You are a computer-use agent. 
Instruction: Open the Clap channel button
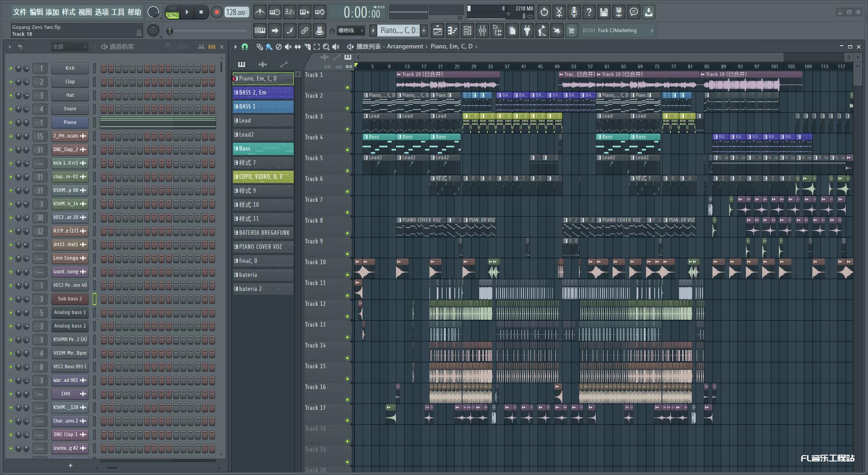[x=70, y=82]
